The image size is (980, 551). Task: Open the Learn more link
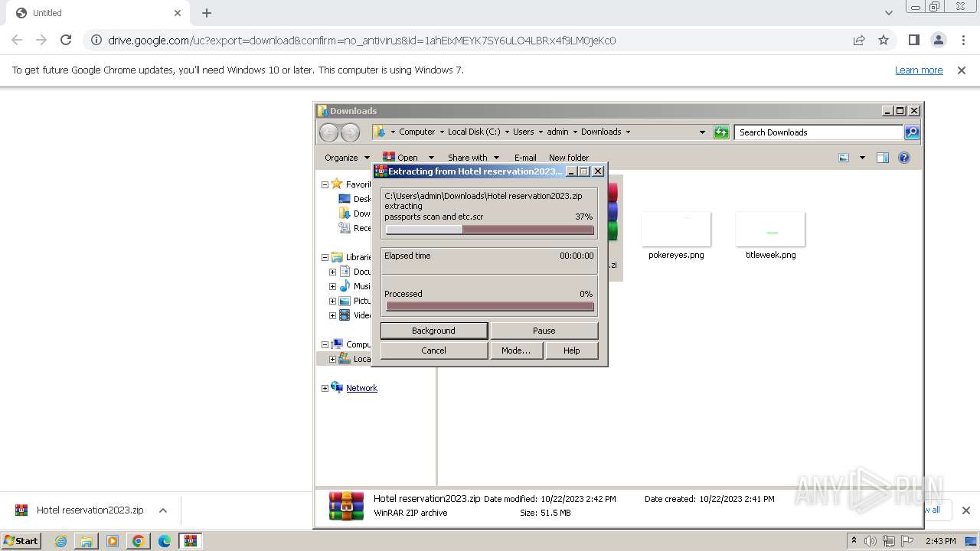pyautogui.click(x=919, y=70)
